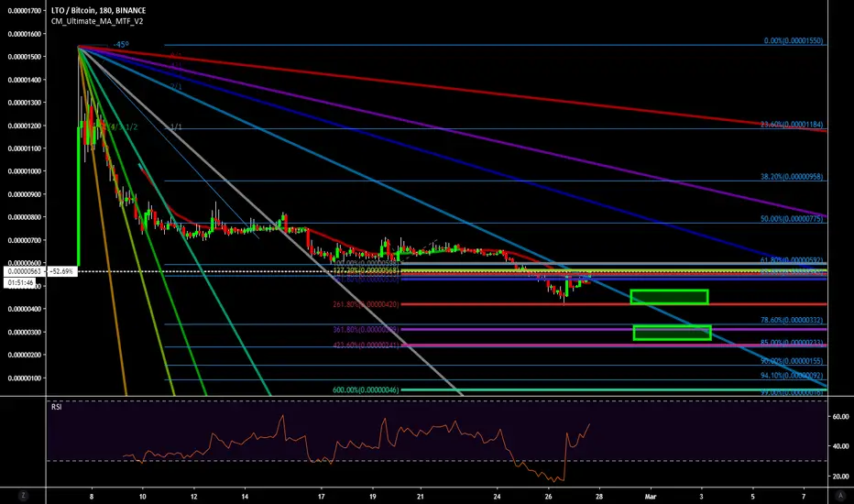Open the CM_Ultimate_MA_MTF_V2 indicator label
This screenshot has height=504, width=854.
tap(97, 21)
